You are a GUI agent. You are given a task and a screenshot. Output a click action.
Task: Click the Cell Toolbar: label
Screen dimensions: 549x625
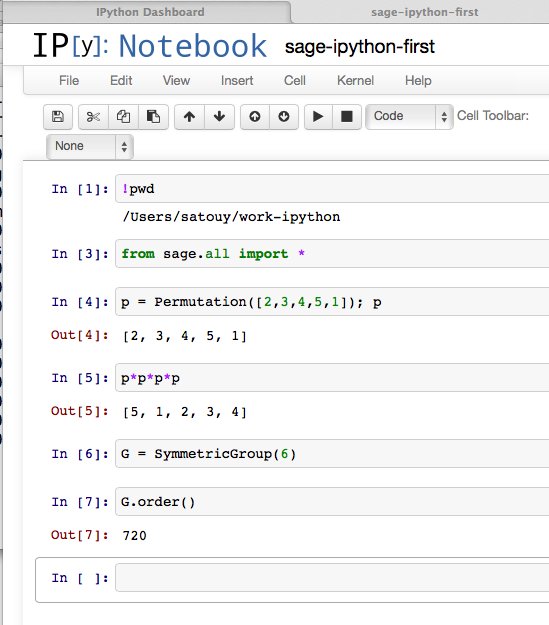[x=493, y=116]
